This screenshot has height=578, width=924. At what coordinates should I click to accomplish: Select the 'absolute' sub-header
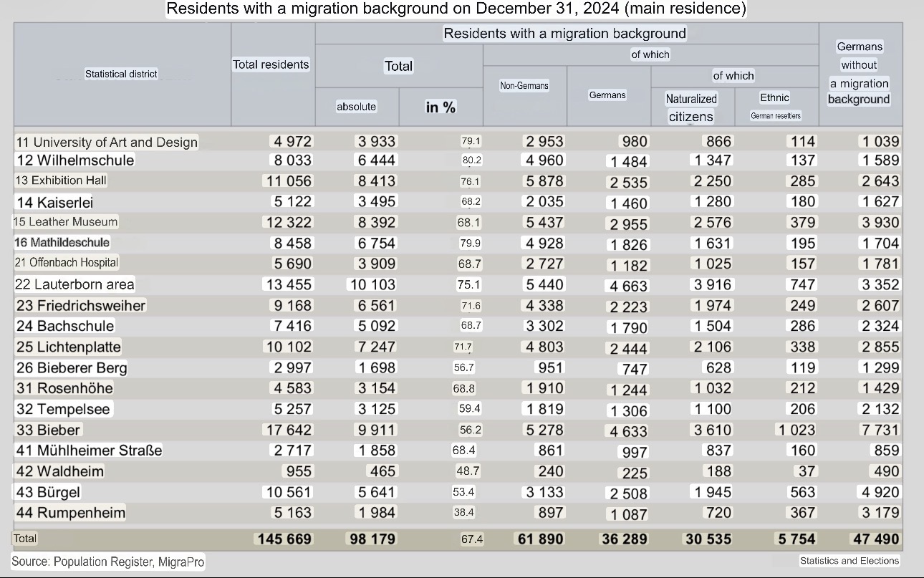[356, 107]
